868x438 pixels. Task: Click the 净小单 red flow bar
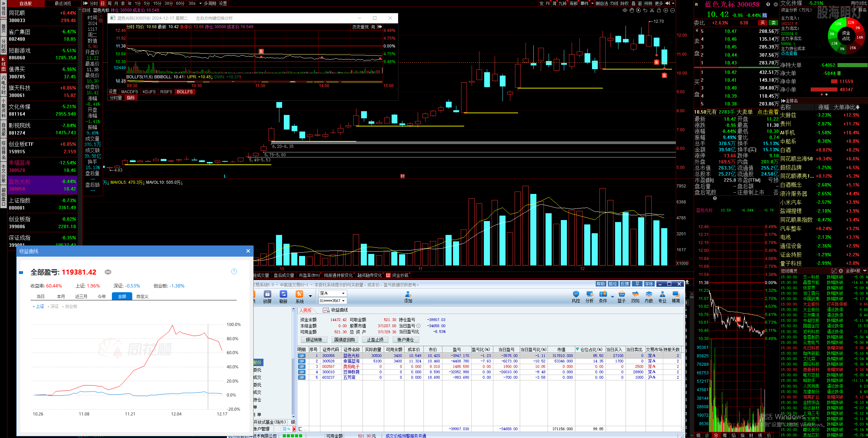(824, 89)
